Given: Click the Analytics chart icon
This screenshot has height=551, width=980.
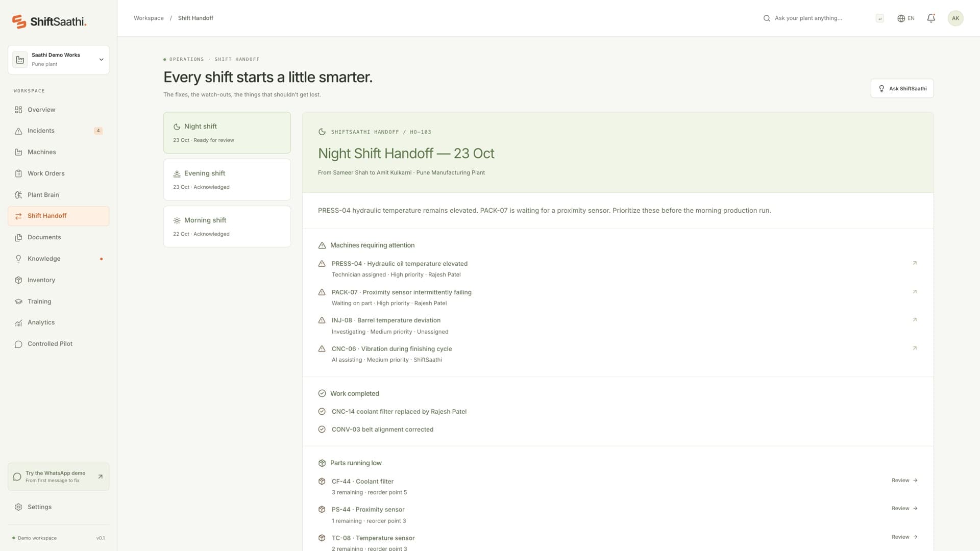Looking at the screenshot, I should [18, 322].
